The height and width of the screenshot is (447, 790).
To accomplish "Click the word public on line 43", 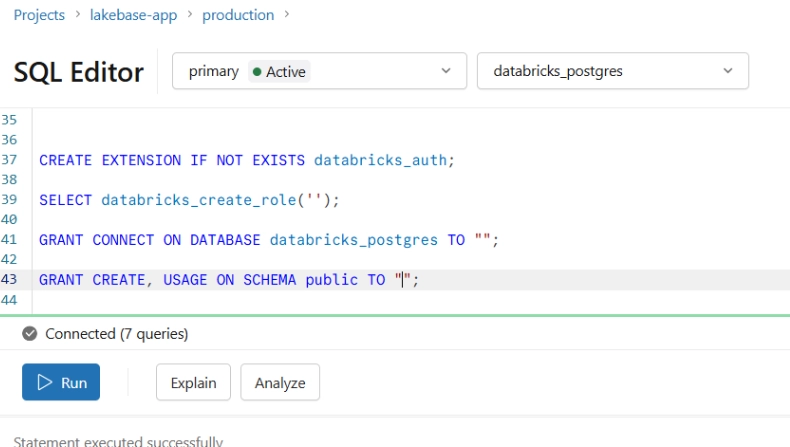I will (332, 280).
